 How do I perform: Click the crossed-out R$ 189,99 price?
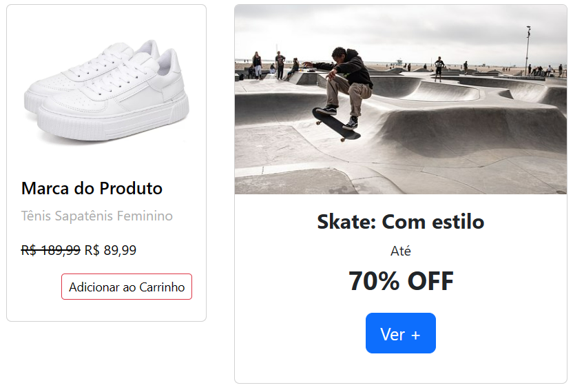coord(50,250)
